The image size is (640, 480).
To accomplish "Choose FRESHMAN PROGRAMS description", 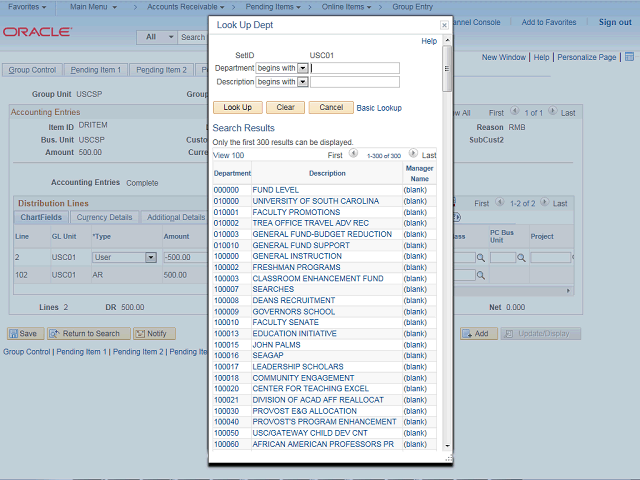I will [296, 267].
